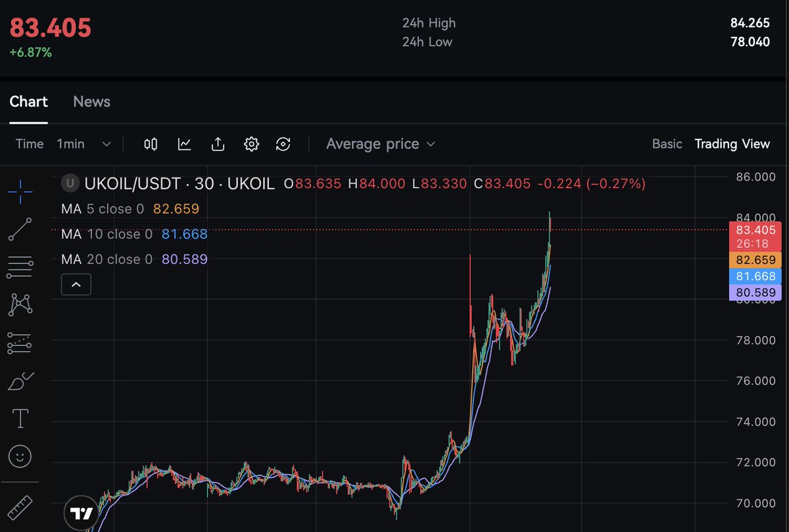The image size is (789, 532).
Task: Click the purple 80.589 MA price label
Action: tap(756, 293)
